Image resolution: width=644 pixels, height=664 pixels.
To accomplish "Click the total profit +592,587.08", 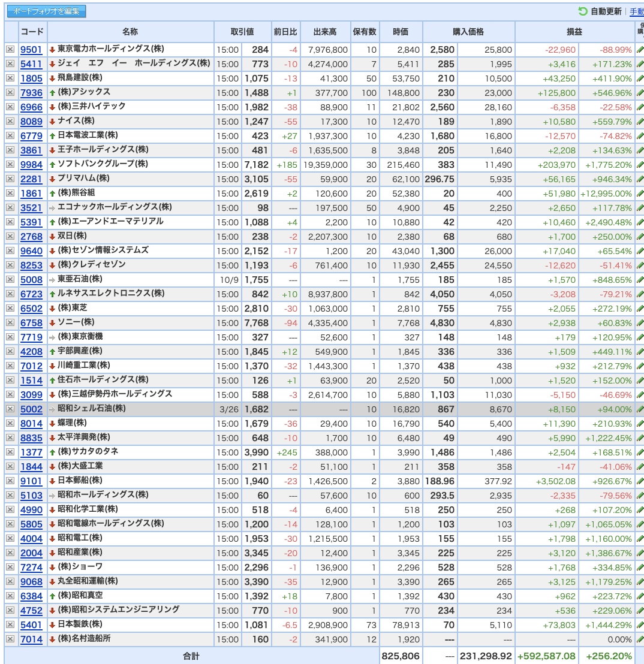I will coord(546,656).
